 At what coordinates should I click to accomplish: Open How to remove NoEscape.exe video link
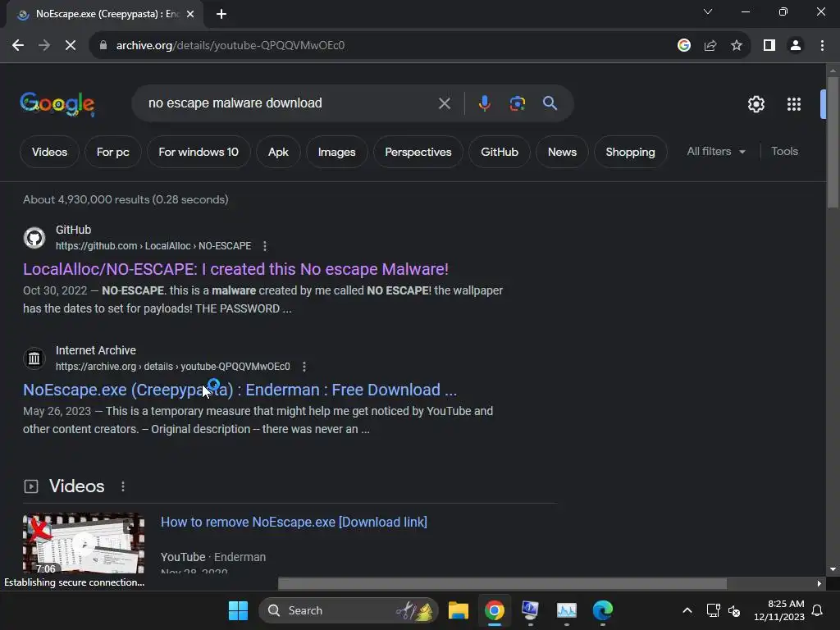coord(294,522)
